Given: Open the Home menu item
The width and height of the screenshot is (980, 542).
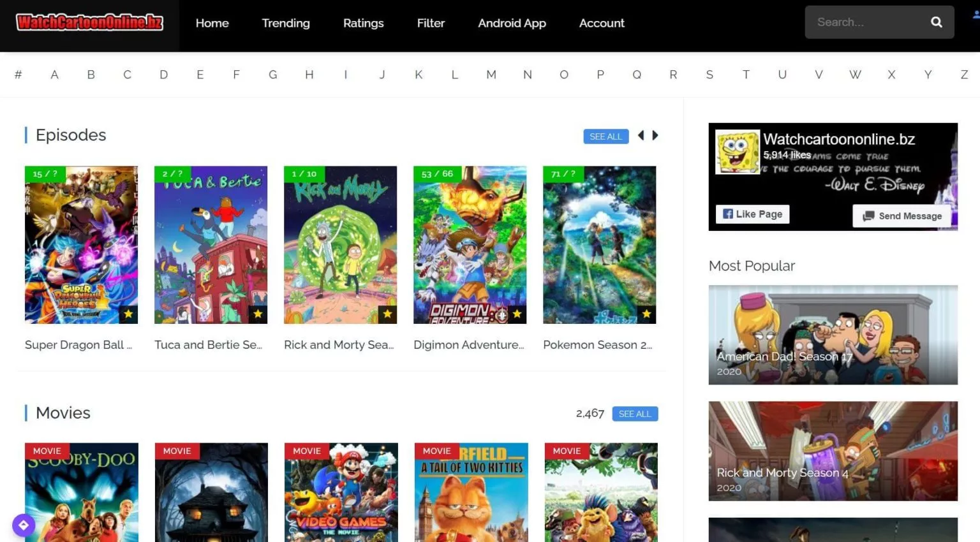Looking at the screenshot, I should 212,23.
